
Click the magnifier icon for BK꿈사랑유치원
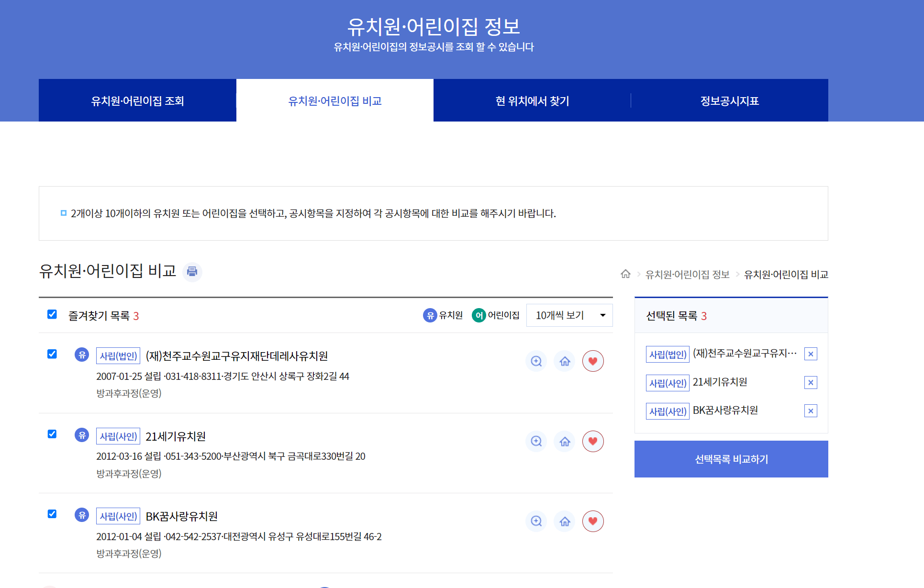[x=536, y=521]
